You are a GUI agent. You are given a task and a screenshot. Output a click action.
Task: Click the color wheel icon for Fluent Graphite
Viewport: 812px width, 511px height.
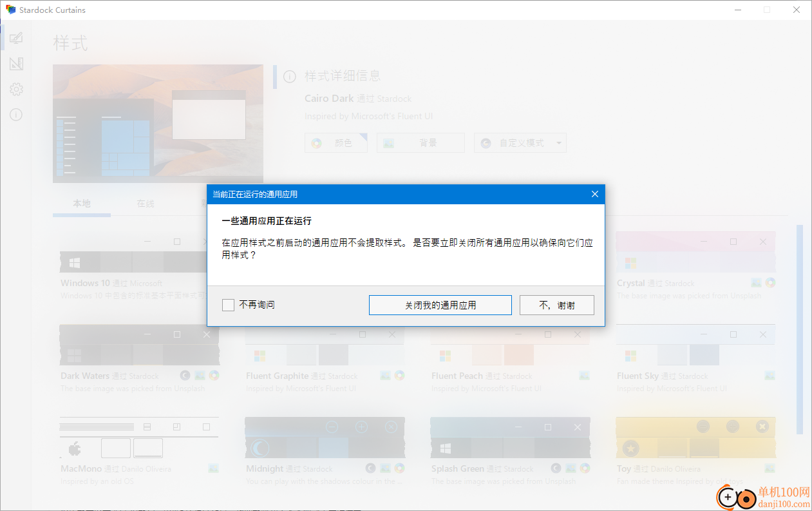399,376
